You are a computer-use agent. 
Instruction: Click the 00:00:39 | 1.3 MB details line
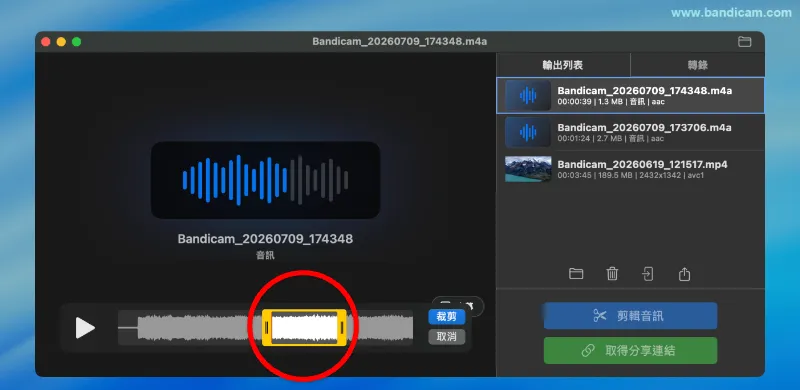tap(611, 102)
